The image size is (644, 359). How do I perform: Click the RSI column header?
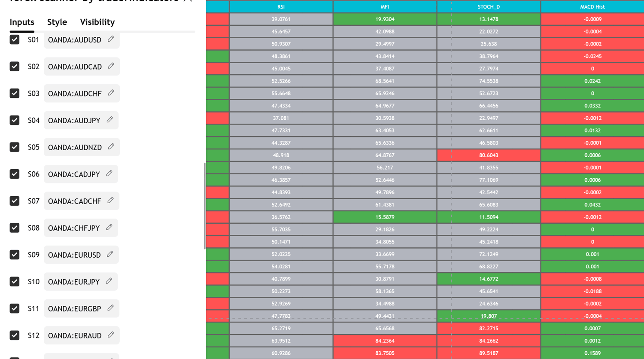(x=281, y=7)
